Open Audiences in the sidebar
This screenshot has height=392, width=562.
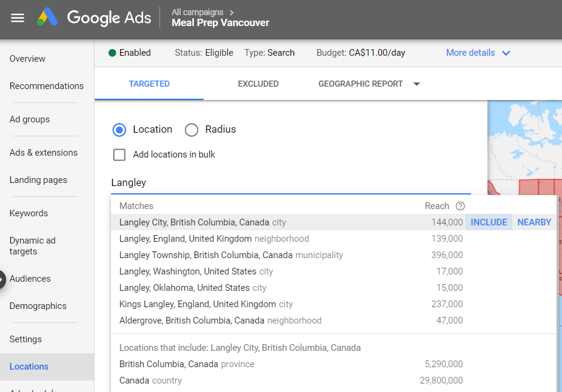tap(30, 279)
